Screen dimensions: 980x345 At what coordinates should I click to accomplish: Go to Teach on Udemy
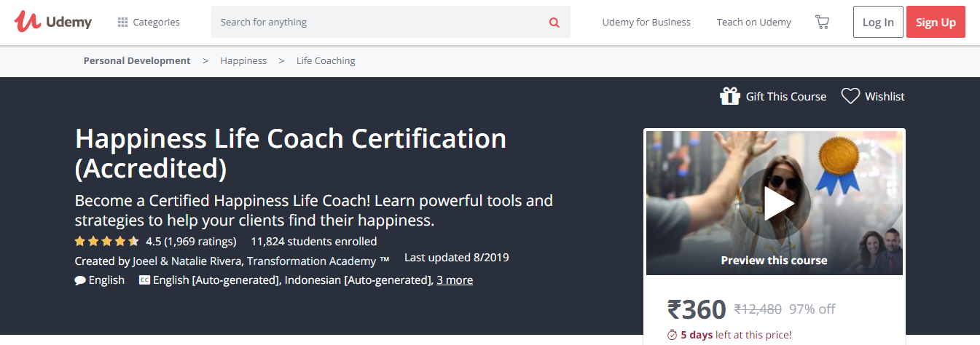[x=753, y=22]
